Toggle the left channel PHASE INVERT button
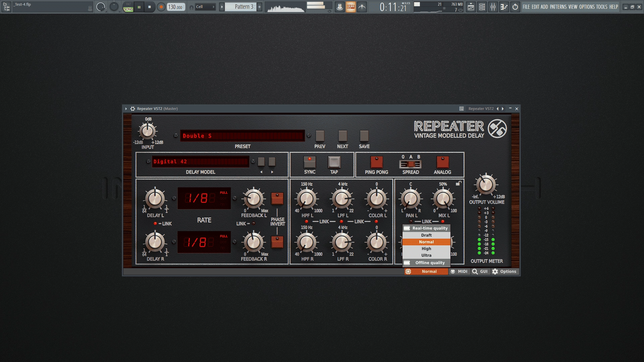Image resolution: width=644 pixels, height=362 pixels. click(x=277, y=198)
